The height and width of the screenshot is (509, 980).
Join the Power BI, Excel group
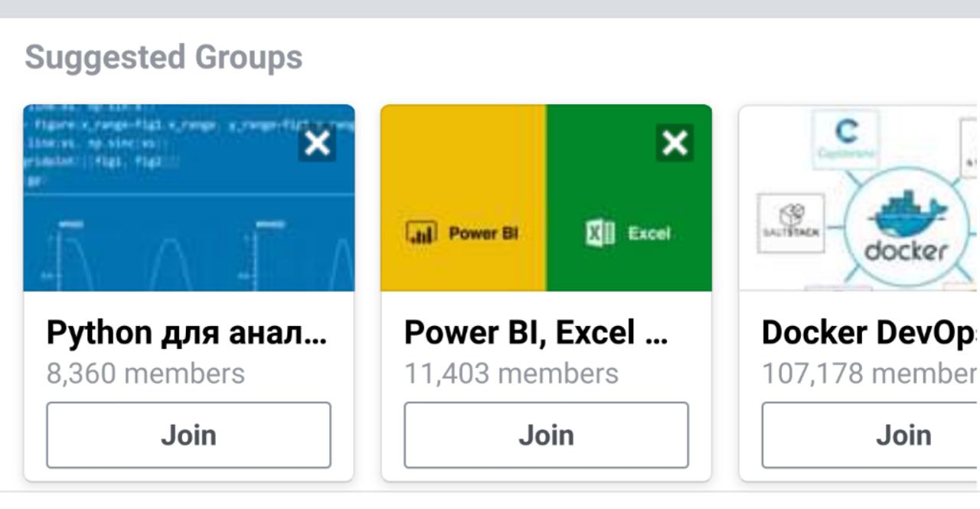546,435
